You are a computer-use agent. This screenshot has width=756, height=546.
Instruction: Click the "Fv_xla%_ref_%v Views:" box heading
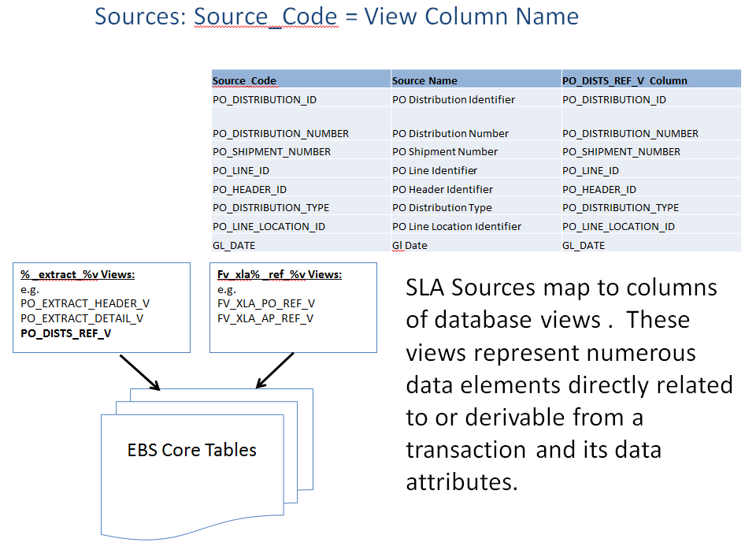(x=279, y=275)
